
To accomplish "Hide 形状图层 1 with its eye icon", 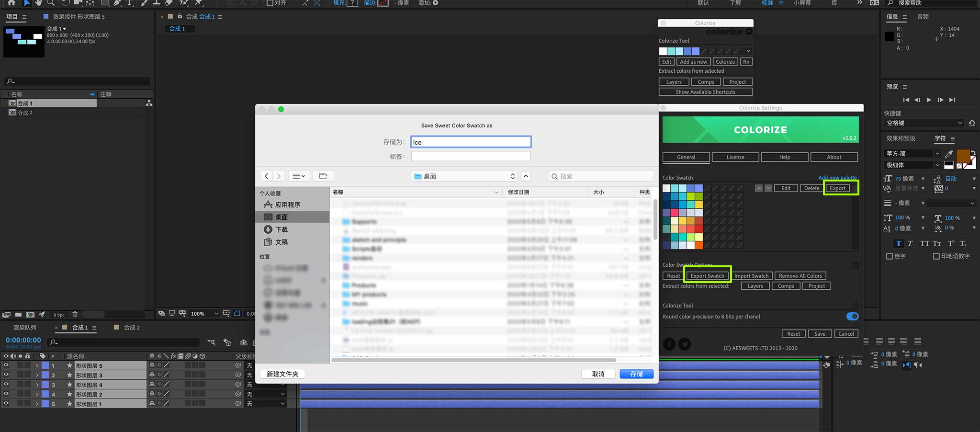I will pyautogui.click(x=6, y=403).
